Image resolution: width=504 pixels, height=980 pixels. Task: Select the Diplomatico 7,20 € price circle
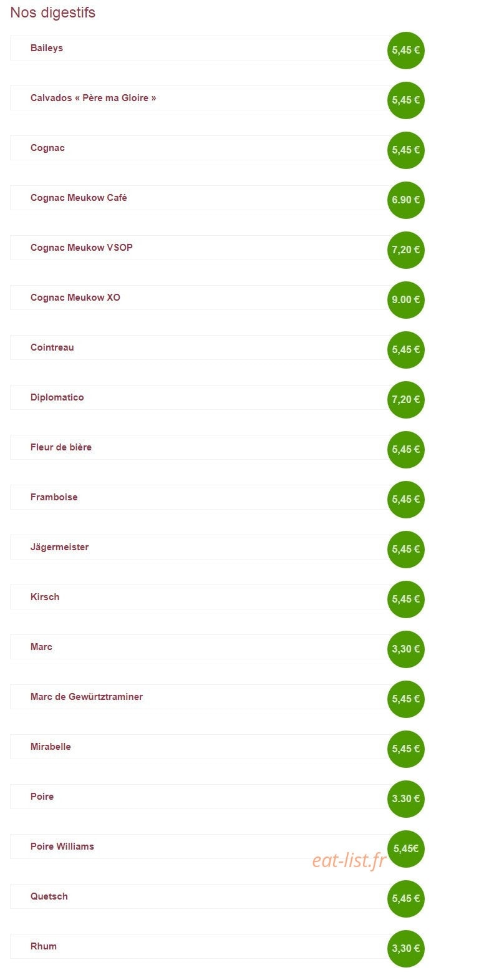[x=406, y=399]
